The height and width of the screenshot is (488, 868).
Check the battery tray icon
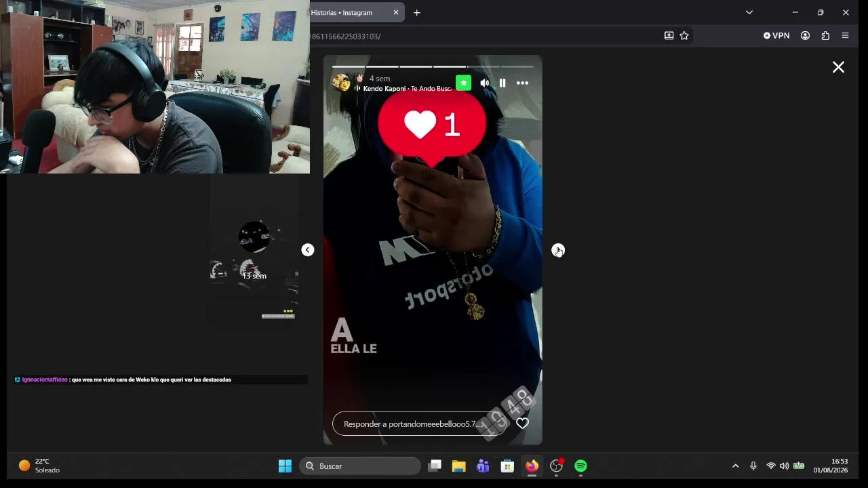click(x=799, y=466)
